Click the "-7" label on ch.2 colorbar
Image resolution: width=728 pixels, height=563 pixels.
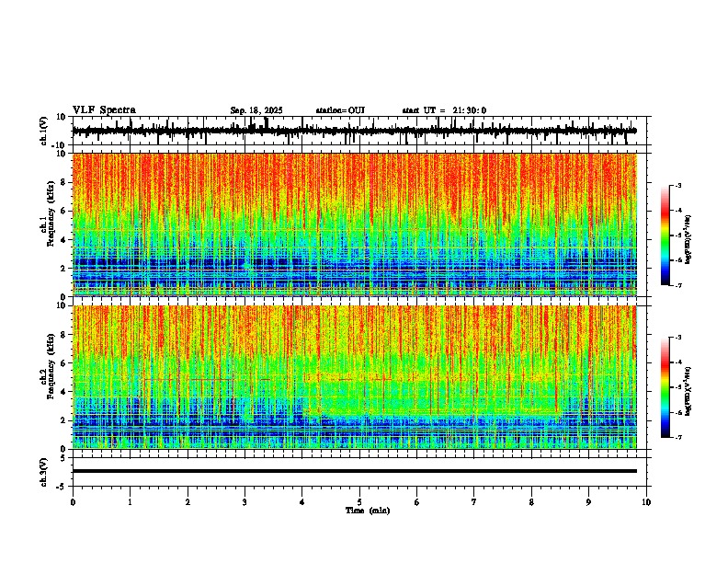point(677,437)
